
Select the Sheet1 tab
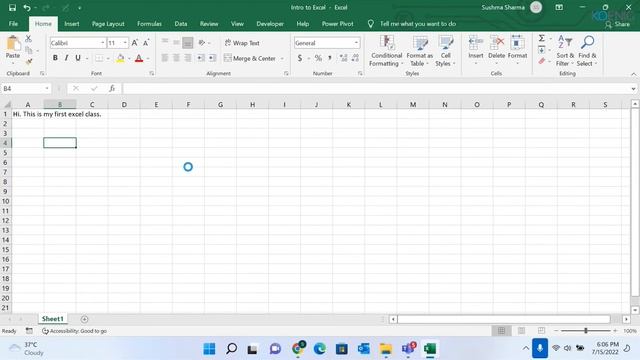pyautogui.click(x=53, y=319)
